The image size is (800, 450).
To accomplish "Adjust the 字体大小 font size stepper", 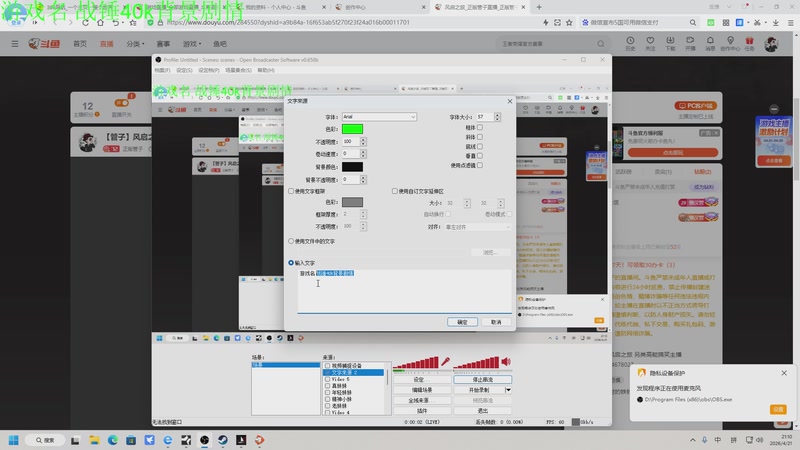I will pyautogui.click(x=497, y=117).
